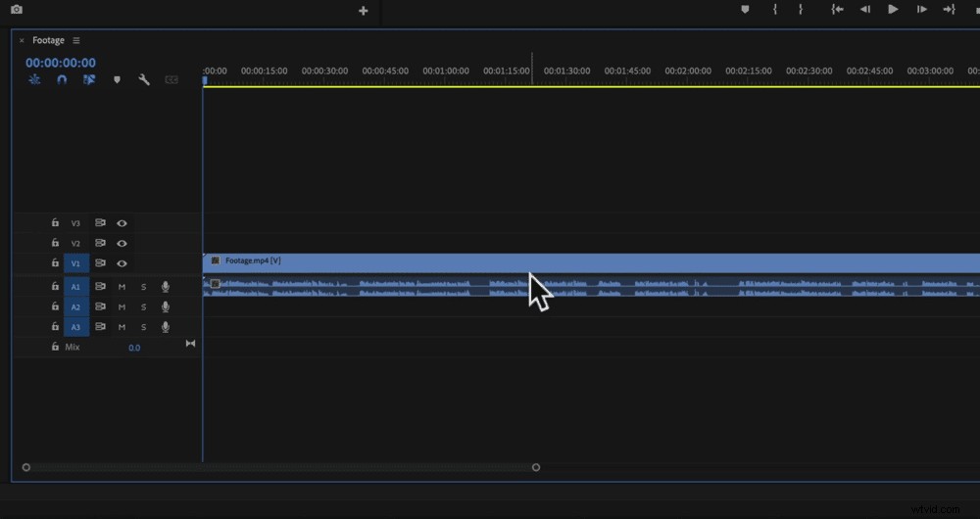Hide the V1 track output eye

pos(122,263)
